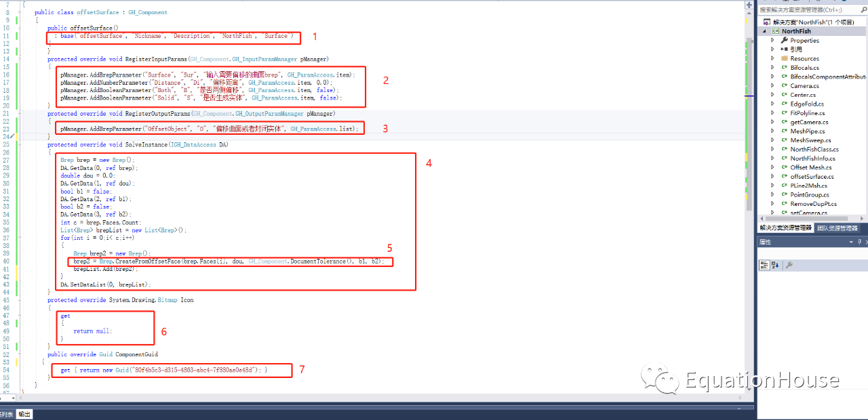
Task: Switch to the 团队资源管理器 tab
Action: click(x=837, y=228)
